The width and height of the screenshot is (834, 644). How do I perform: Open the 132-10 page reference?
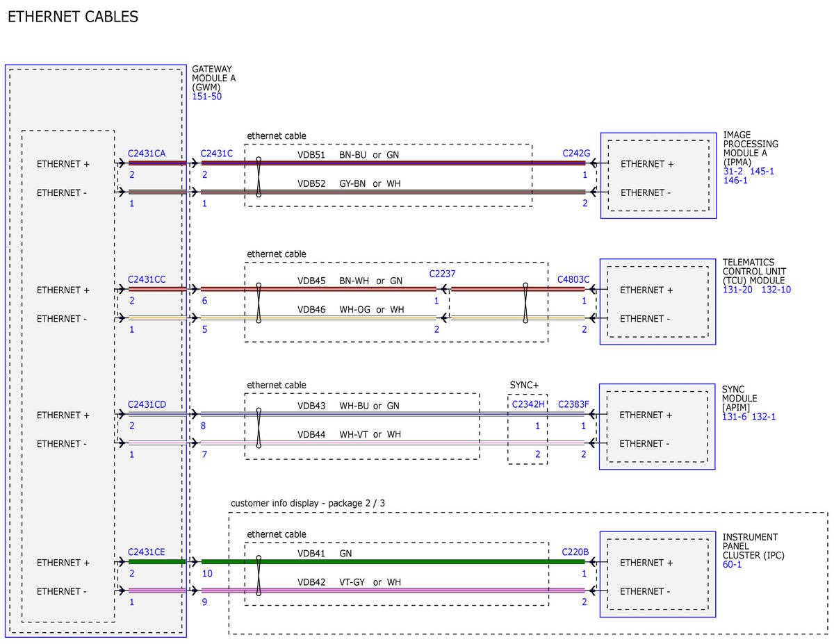[776, 290]
